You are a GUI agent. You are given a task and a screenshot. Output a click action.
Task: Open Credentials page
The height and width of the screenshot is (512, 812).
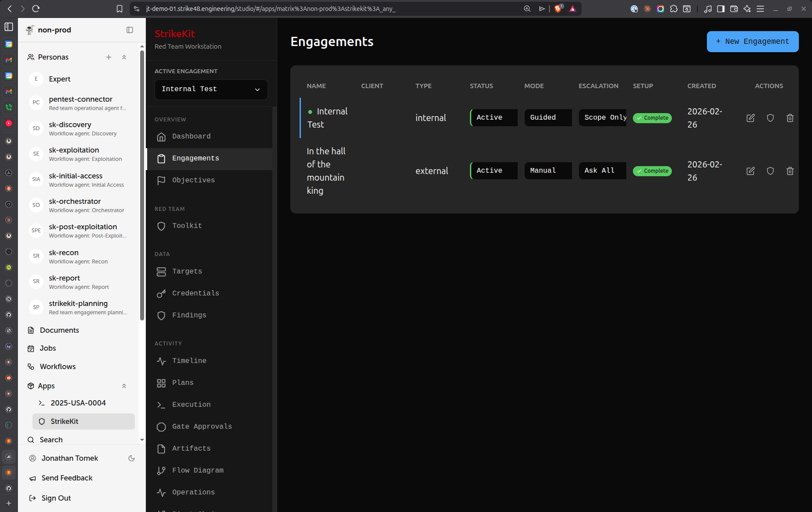tap(209, 293)
